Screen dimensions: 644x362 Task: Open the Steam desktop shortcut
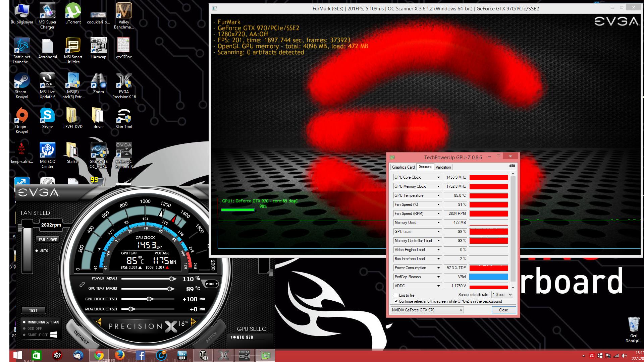coord(22,85)
